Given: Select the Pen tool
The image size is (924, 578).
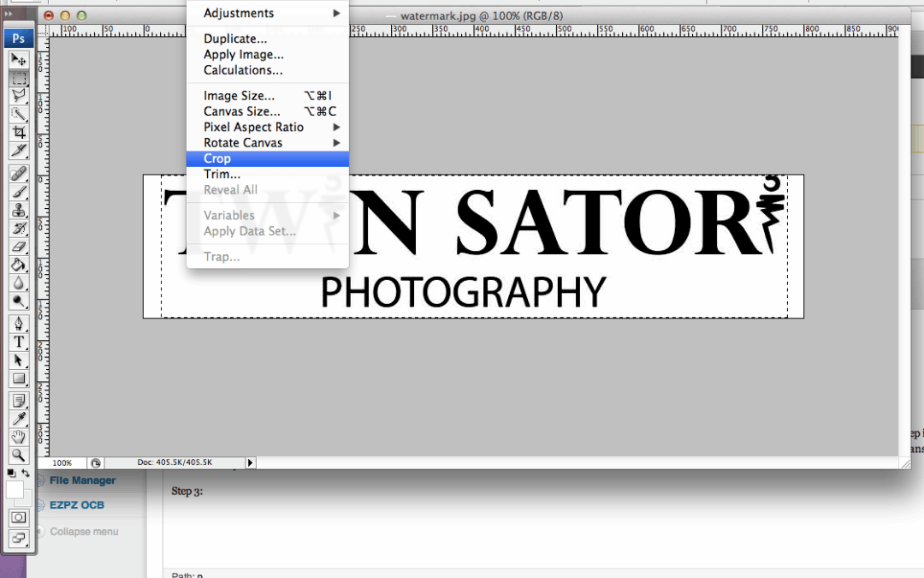Looking at the screenshot, I should pyautogui.click(x=19, y=324).
